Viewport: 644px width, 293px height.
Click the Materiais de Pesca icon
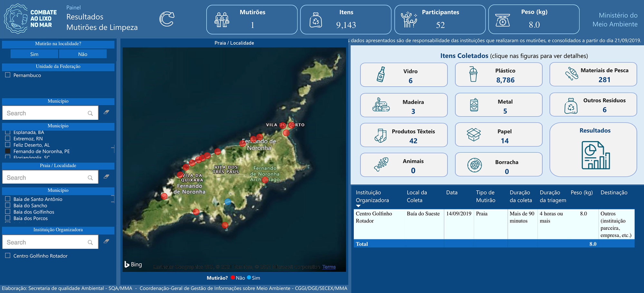coord(572,74)
